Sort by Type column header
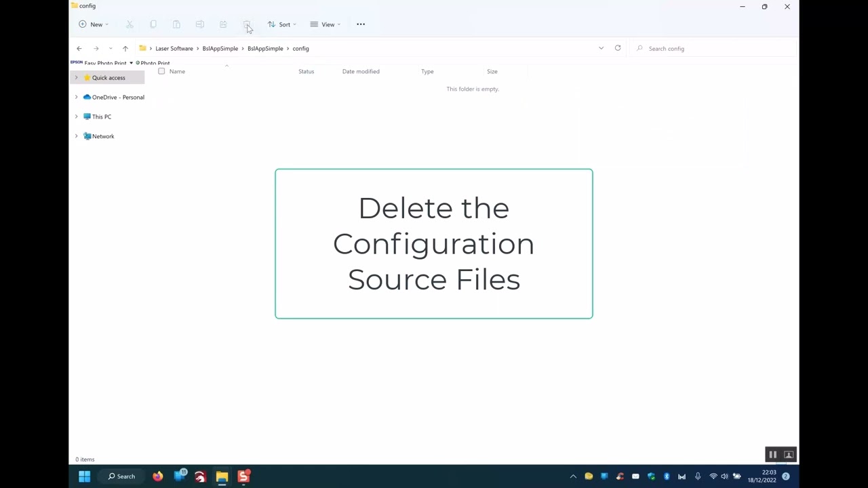 click(427, 71)
